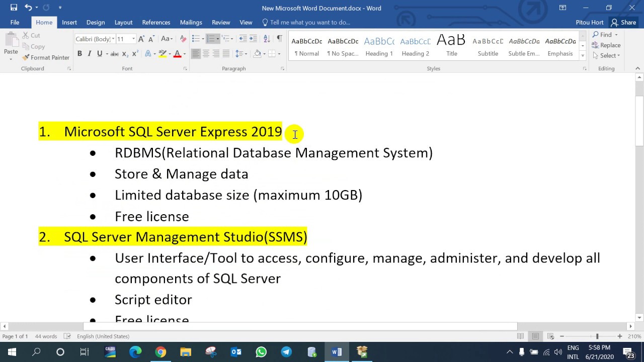The height and width of the screenshot is (362, 644).
Task: Sort the selection alphabetically
Action: 267,39
